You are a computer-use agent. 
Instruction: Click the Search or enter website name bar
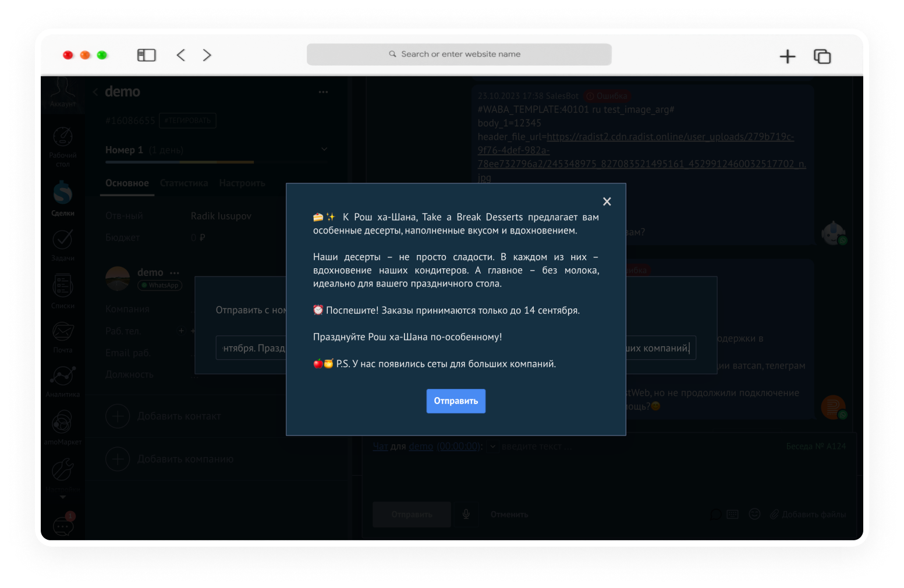pos(459,54)
